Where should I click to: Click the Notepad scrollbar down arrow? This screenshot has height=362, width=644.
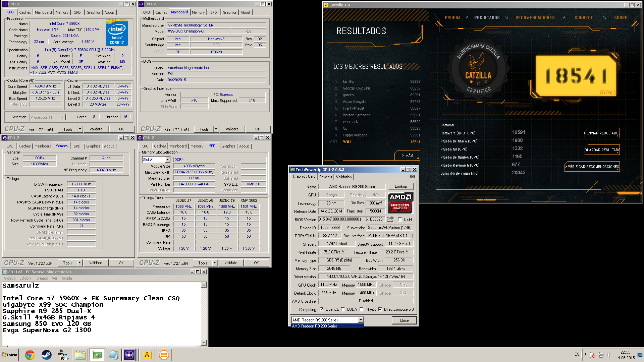pyautogui.click(x=204, y=343)
